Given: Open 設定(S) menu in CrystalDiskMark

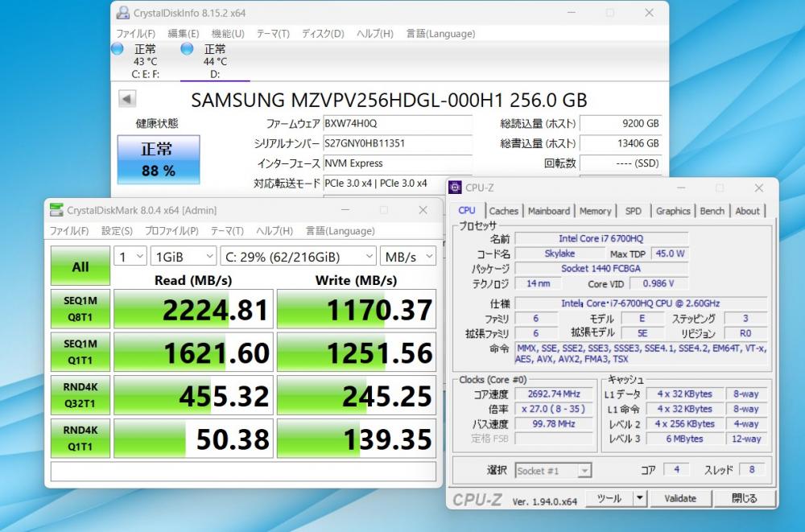Looking at the screenshot, I should [117, 230].
